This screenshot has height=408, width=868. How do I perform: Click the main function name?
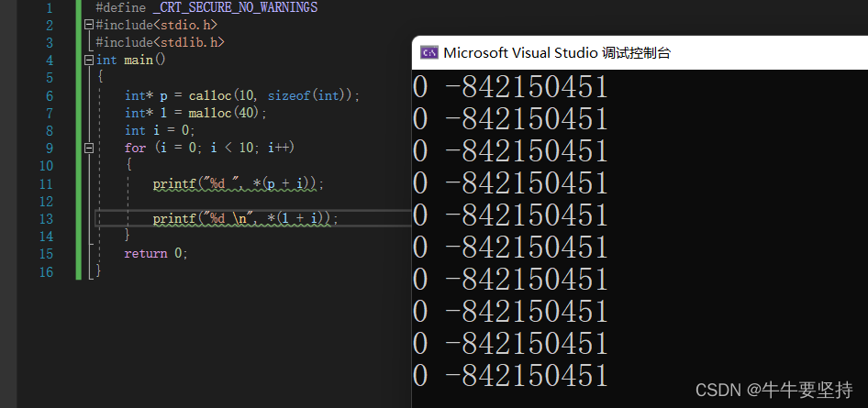coord(139,60)
